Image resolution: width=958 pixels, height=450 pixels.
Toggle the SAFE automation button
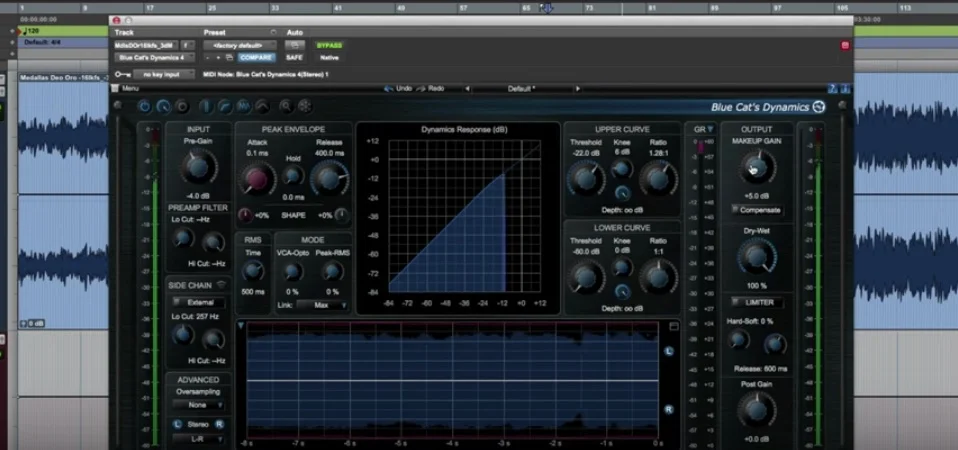(294, 57)
